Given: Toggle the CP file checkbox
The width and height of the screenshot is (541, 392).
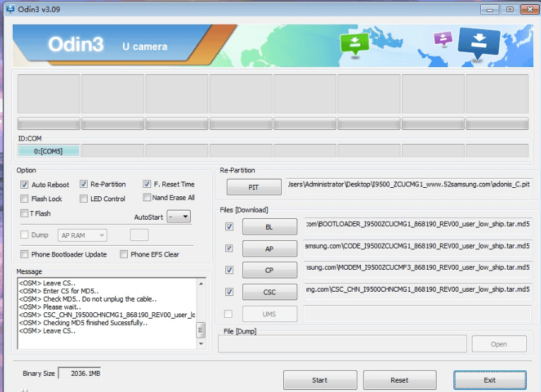Looking at the screenshot, I should click(229, 270).
